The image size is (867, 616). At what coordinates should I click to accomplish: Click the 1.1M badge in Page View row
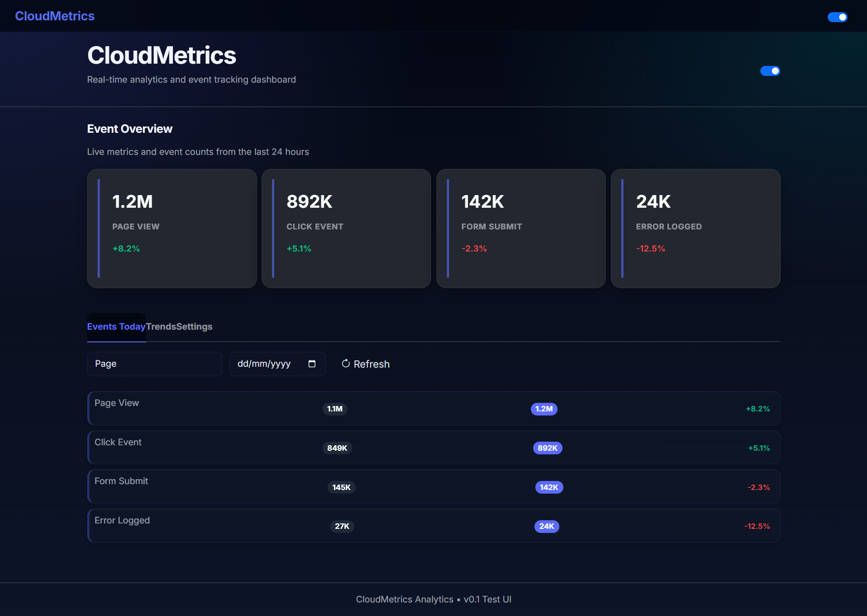pyautogui.click(x=335, y=409)
